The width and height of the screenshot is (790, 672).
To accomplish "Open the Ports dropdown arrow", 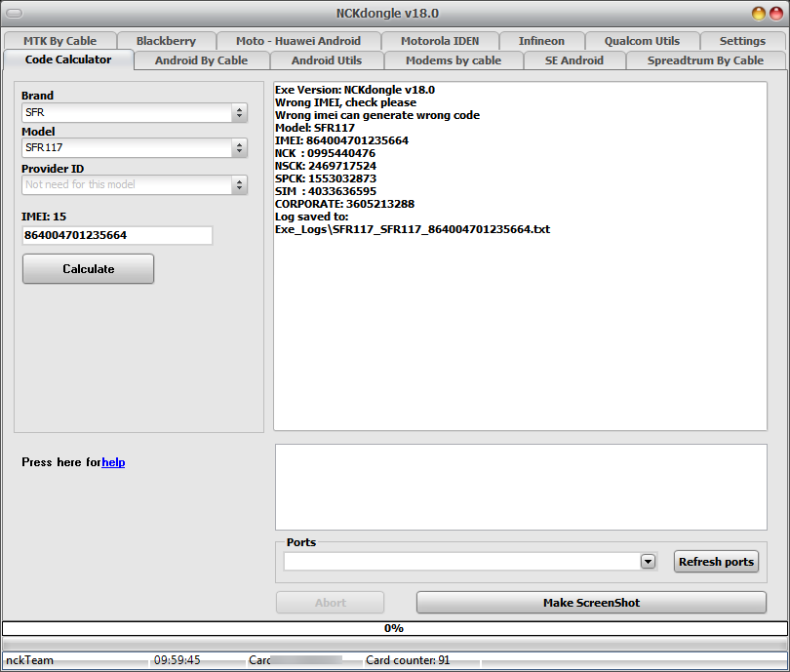I will pyautogui.click(x=648, y=561).
